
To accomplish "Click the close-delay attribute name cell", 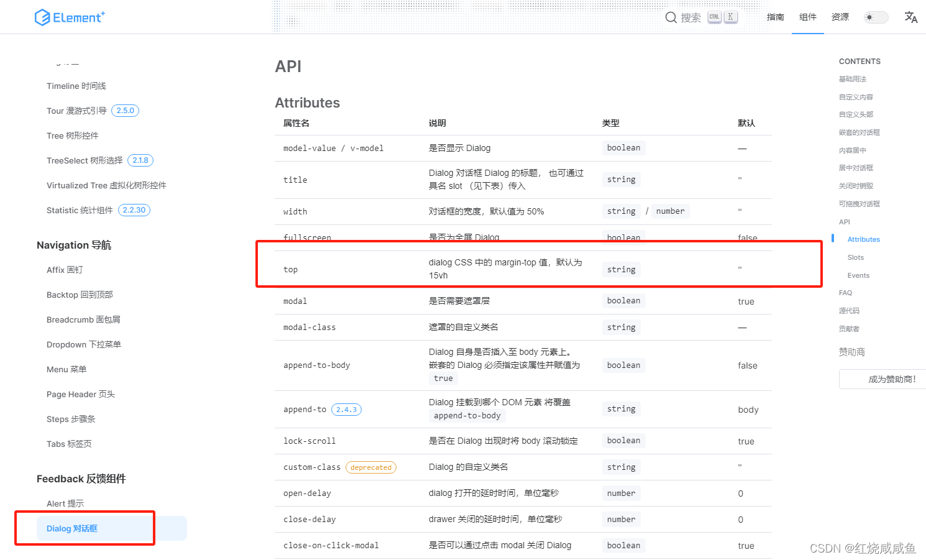I will (x=309, y=519).
